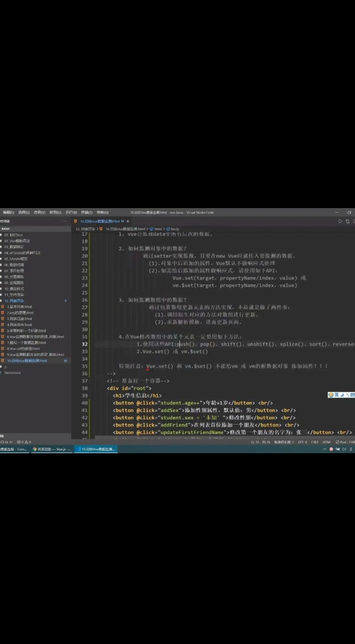
Task: Expand the 07_事件处理 folder
Action: click(x=14, y=271)
